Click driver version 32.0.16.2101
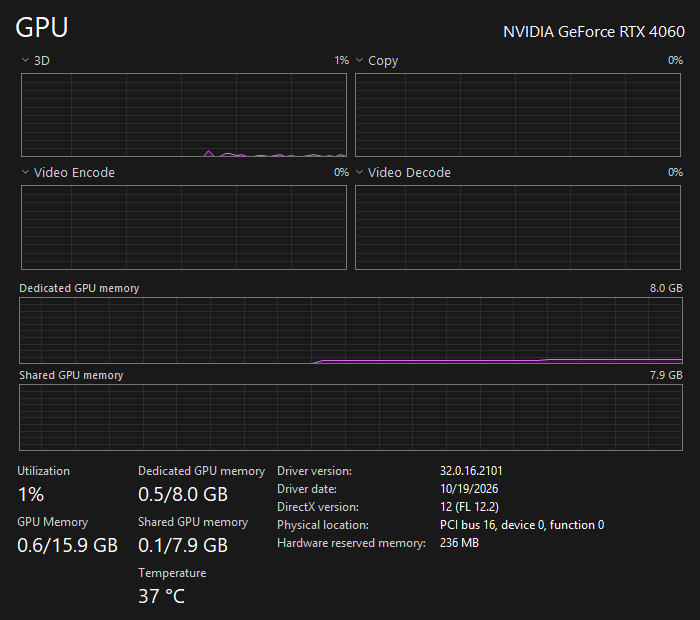The height and width of the screenshot is (620, 700). (x=471, y=471)
